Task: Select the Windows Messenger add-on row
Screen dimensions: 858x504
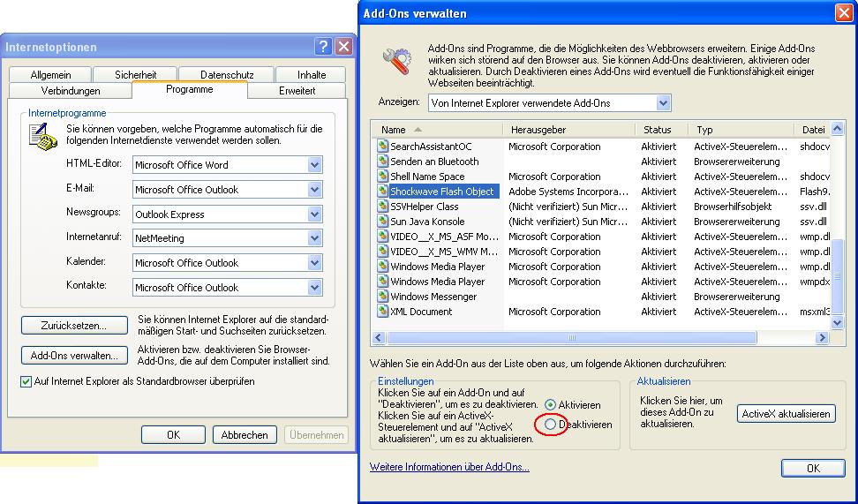Action: point(602,297)
